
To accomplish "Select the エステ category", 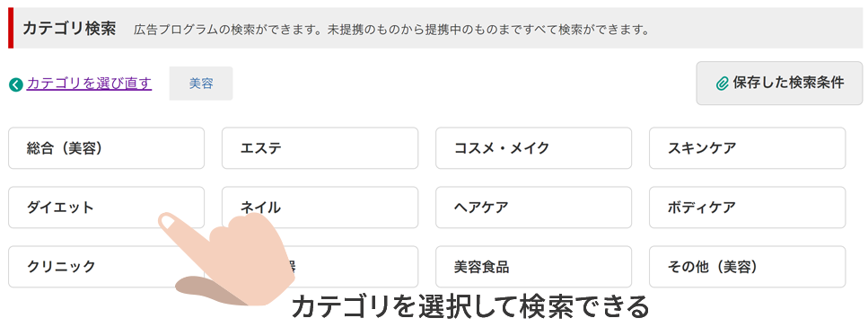I will point(320,148).
